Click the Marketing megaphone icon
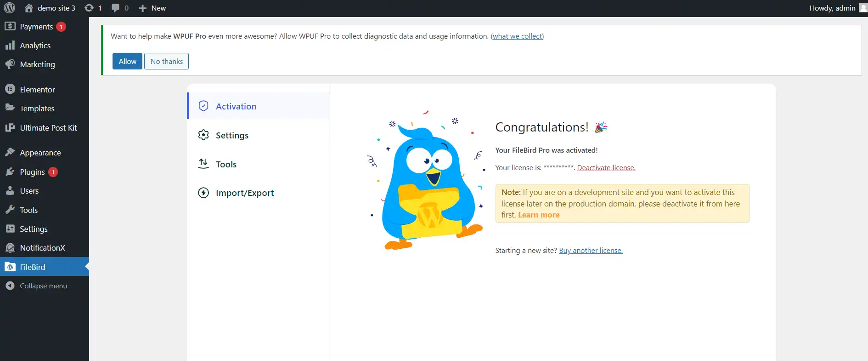 10,64
